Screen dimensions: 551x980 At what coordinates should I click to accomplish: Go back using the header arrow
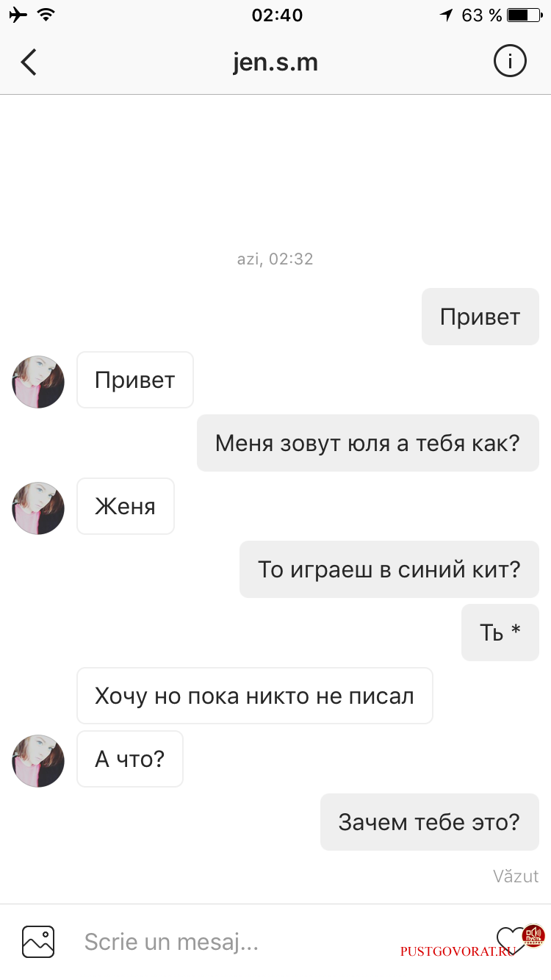click(x=29, y=62)
